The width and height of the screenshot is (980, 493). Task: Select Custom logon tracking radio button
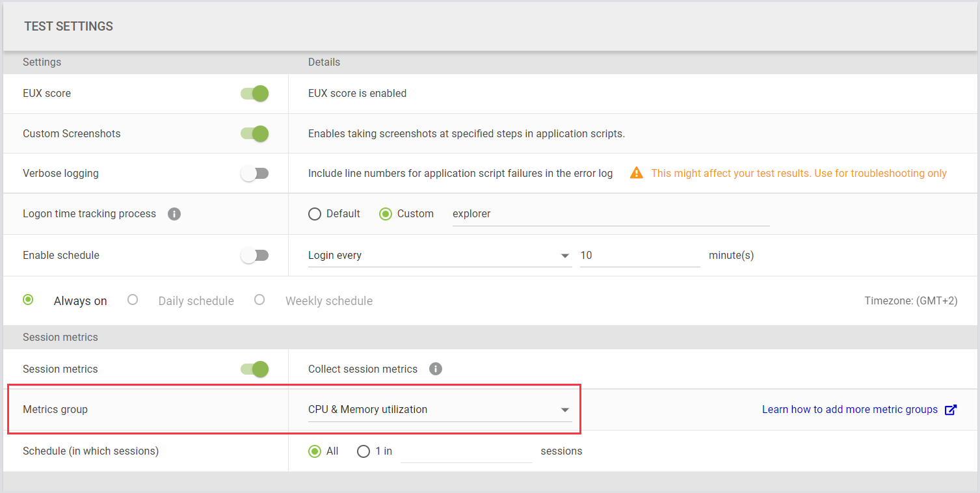click(386, 214)
